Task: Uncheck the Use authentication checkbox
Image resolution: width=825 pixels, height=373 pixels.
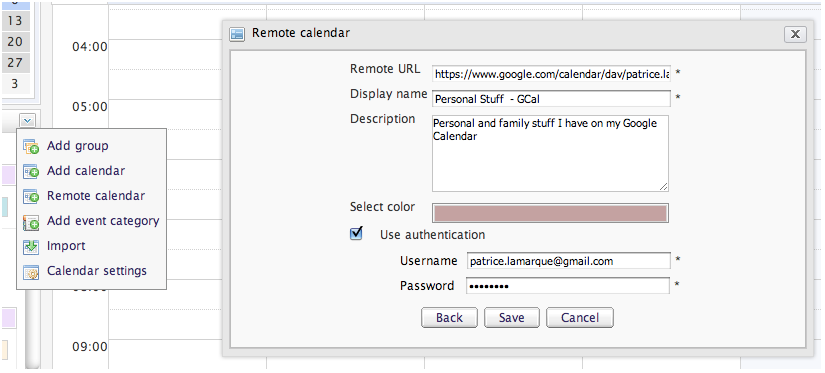Action: click(x=356, y=233)
